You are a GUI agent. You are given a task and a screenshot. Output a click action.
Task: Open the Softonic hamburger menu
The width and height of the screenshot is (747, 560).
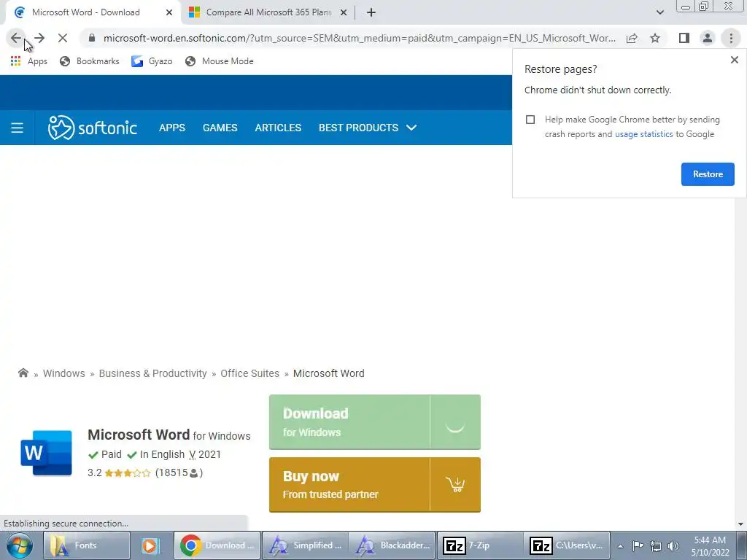[x=18, y=128]
